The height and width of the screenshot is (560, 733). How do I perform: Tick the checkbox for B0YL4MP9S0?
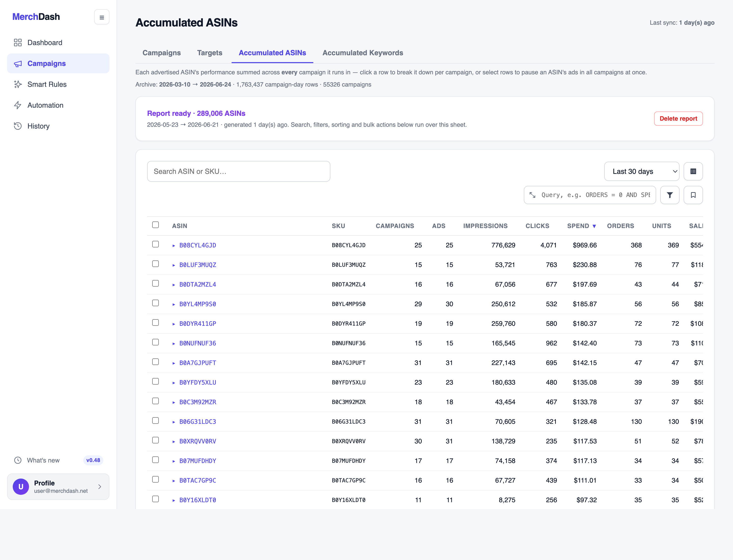(155, 303)
